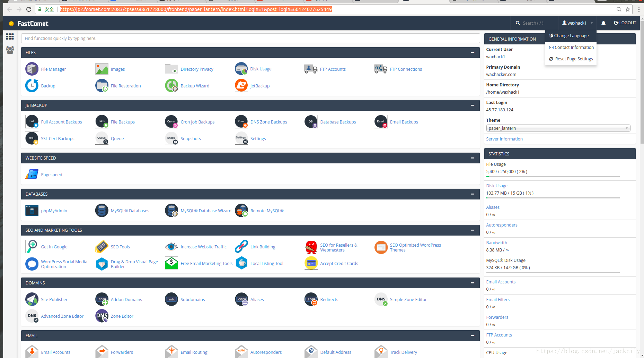The height and width of the screenshot is (358, 644).
Task: Open the Remote MySQL icon
Action: 241,211
